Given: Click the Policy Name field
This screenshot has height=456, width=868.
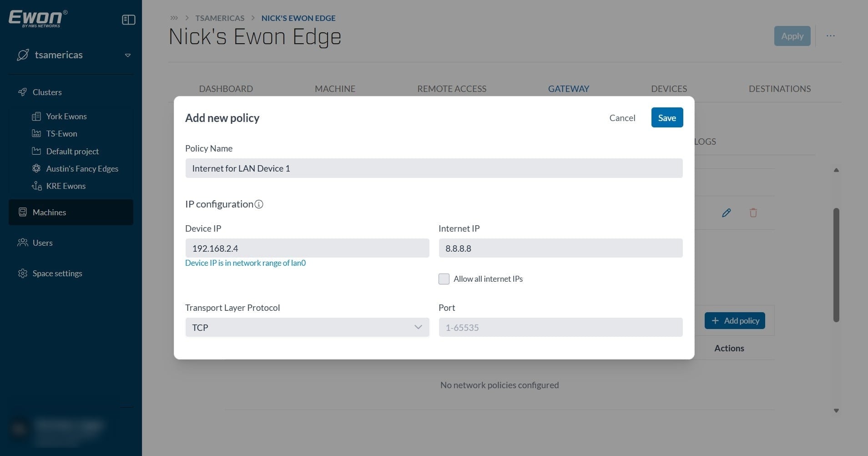Looking at the screenshot, I should tap(434, 168).
